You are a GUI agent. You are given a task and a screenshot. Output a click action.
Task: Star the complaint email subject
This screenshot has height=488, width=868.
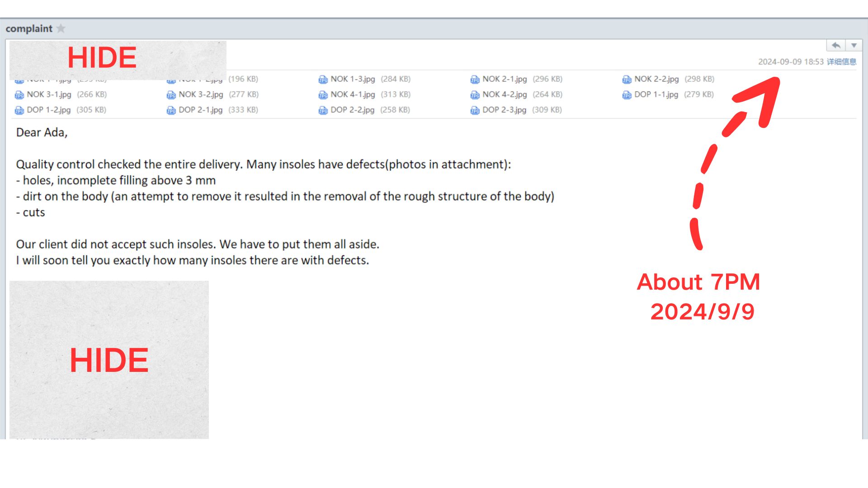coord(61,28)
